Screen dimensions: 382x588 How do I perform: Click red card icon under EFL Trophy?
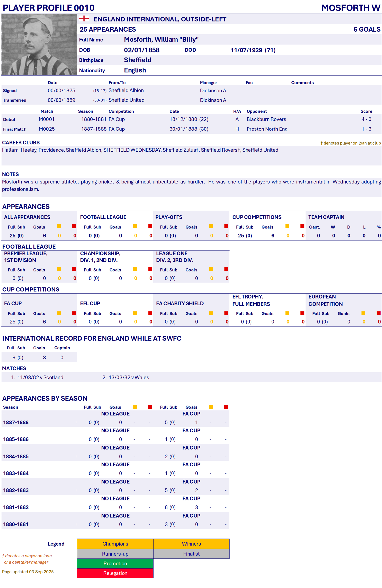point(302,313)
